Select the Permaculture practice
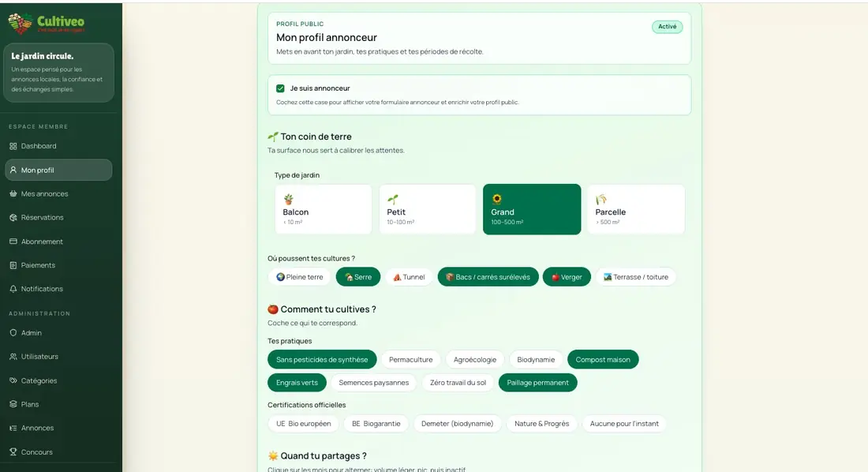The image size is (868, 472). 411,360
